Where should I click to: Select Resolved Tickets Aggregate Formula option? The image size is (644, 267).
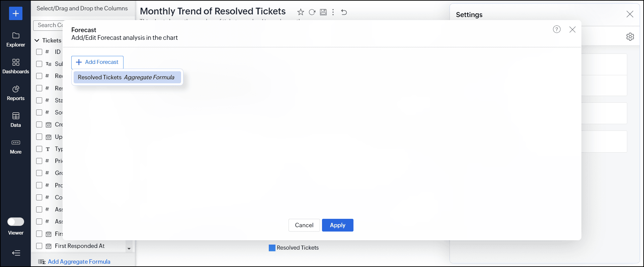127,77
